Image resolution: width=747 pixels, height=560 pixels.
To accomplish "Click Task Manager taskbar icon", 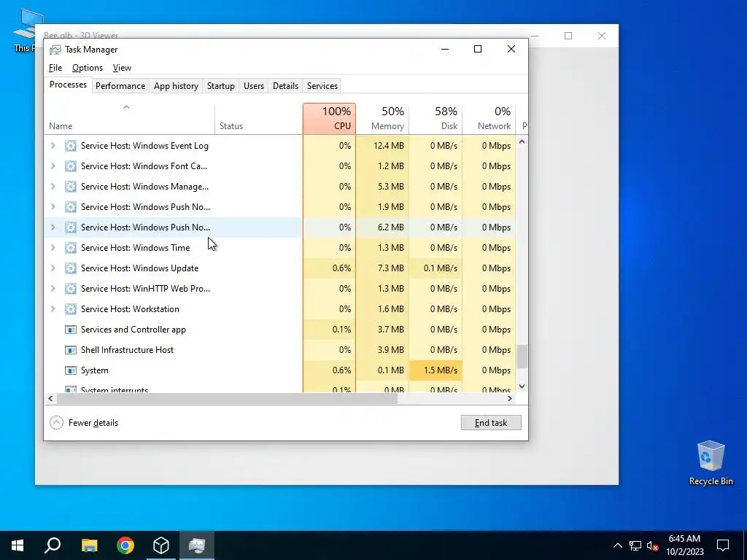I will pyautogui.click(x=197, y=545).
